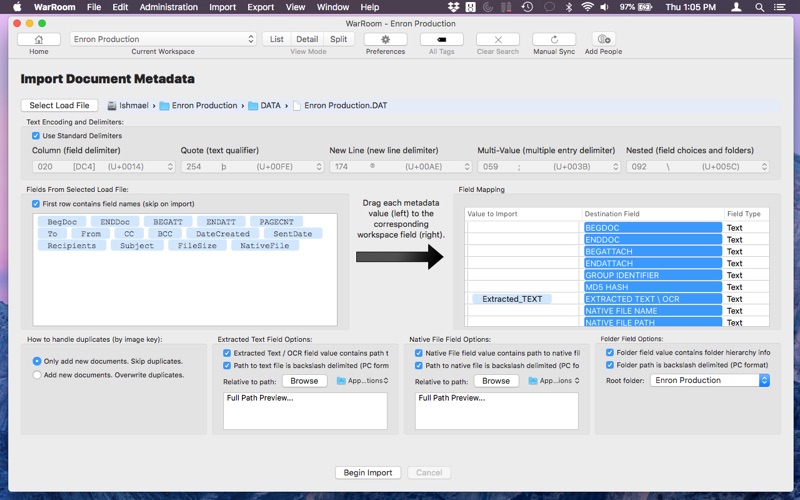Toggle Path to native file backslash delimited checkbox
The width and height of the screenshot is (800, 500).
(x=419, y=366)
